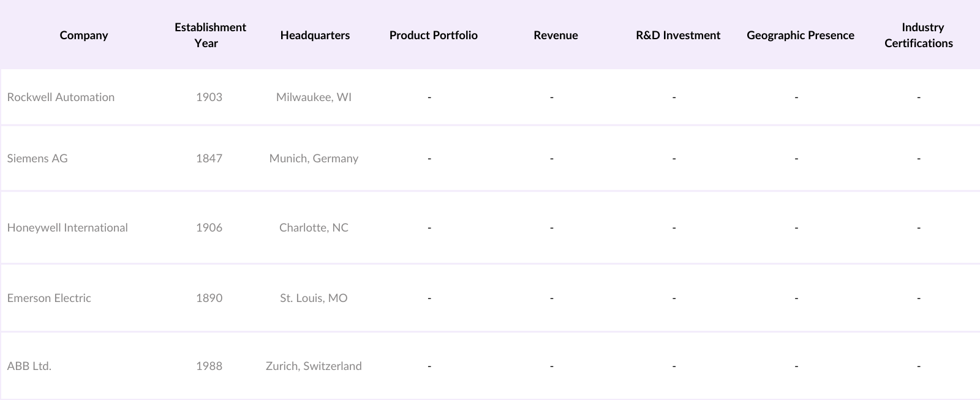This screenshot has width=980, height=400.
Task: Select Rockwell Automation's empty Product Portfolio cell
Action: coord(429,97)
